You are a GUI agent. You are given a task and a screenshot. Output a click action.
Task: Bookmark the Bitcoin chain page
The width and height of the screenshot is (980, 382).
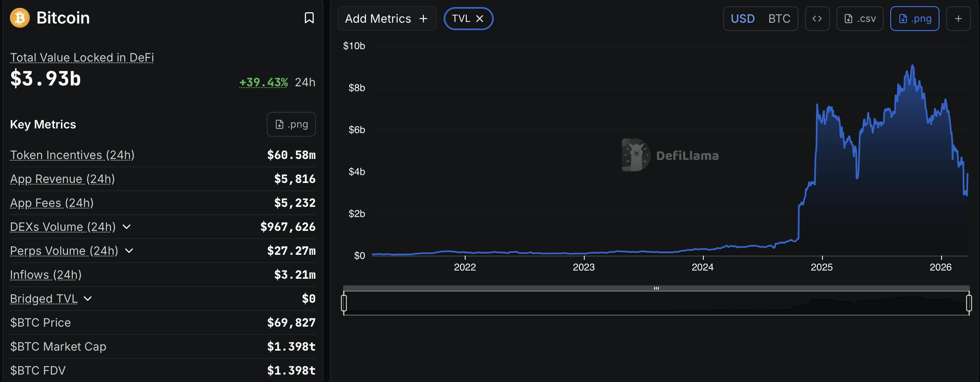coord(309,18)
